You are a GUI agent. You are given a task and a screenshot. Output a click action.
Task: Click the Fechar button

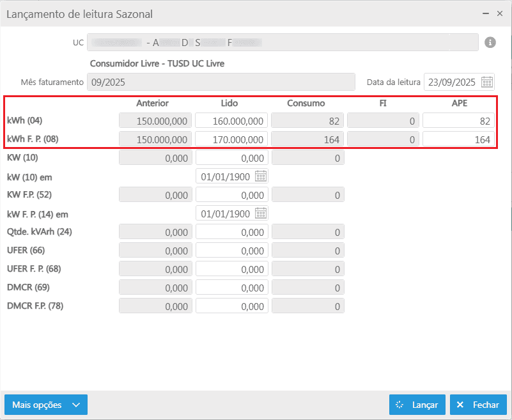(478, 405)
